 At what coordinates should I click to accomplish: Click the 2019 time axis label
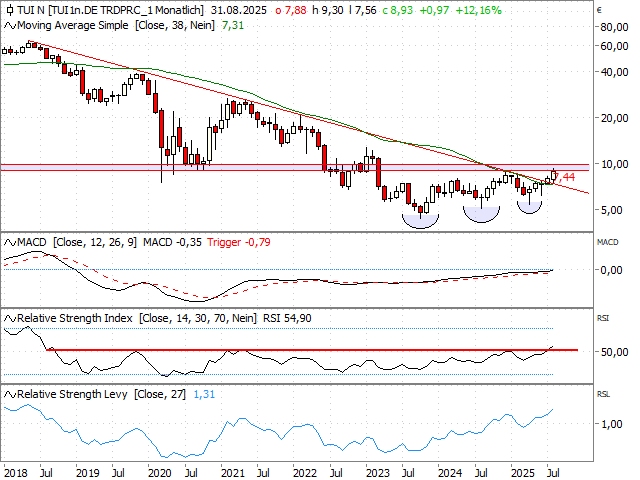[87, 473]
